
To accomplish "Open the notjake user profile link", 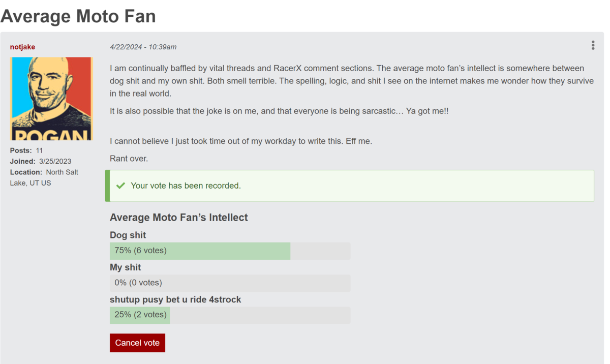I will pyautogui.click(x=22, y=47).
